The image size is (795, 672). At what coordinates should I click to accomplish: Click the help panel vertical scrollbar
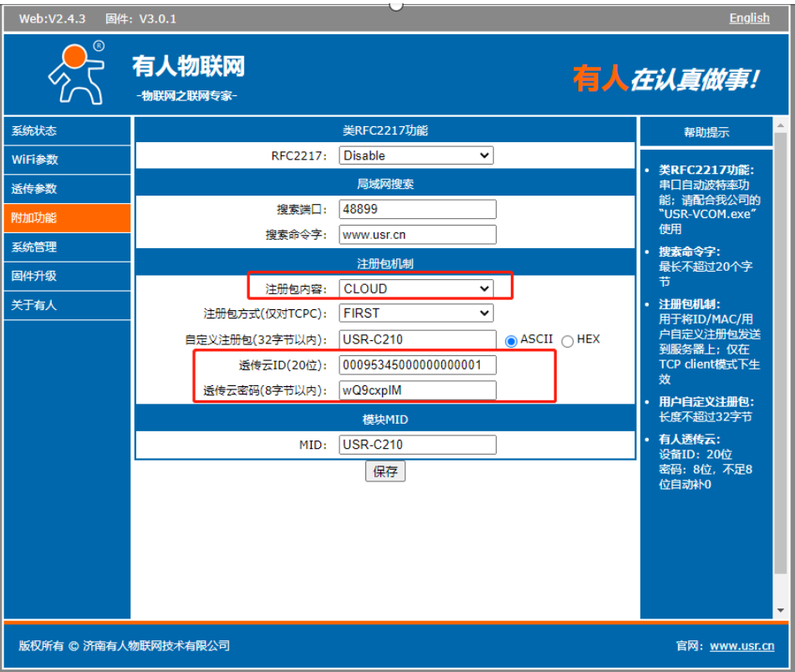(x=781, y=334)
